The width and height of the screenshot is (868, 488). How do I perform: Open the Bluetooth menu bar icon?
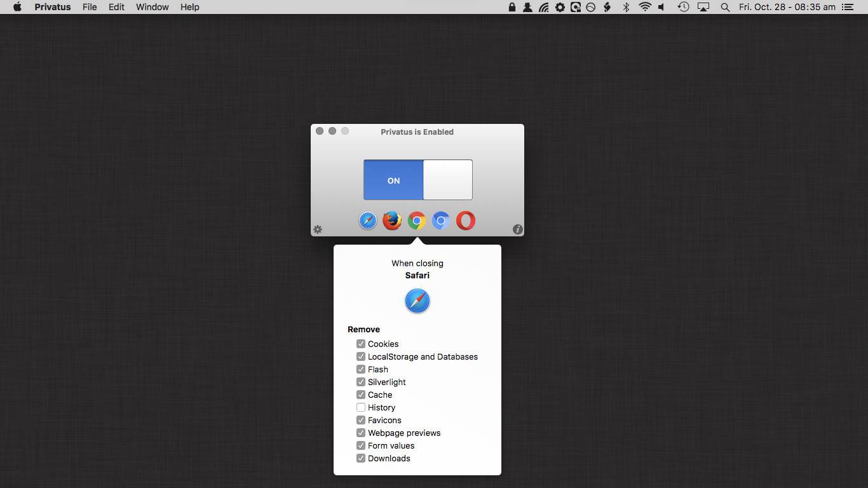[626, 7]
